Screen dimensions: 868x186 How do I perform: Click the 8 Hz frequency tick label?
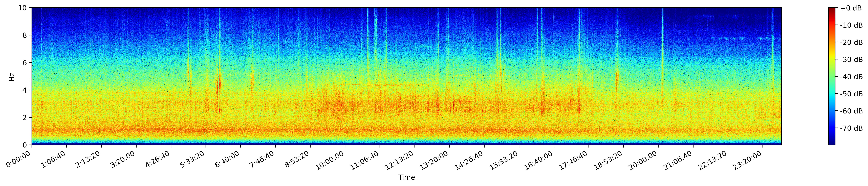click(25, 35)
